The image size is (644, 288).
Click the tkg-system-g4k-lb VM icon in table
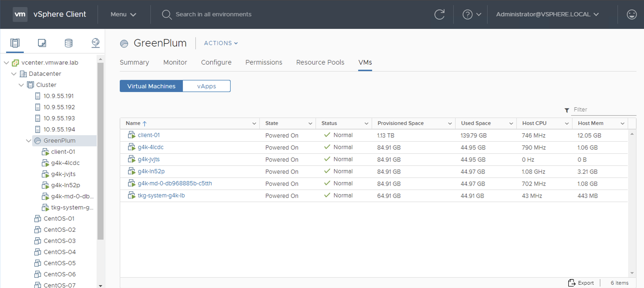tap(132, 195)
